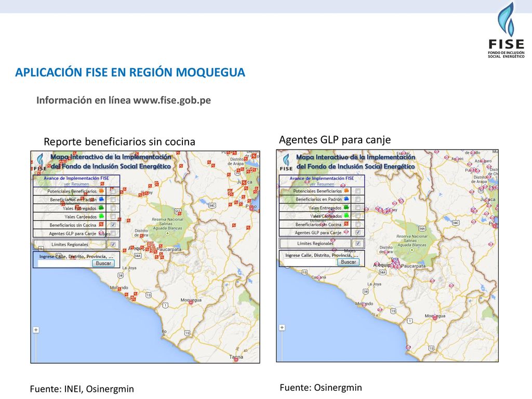Enable Vales Entregados checkbox in the Agentes GLP map
The width and height of the screenshot is (532, 399).
tap(357, 207)
